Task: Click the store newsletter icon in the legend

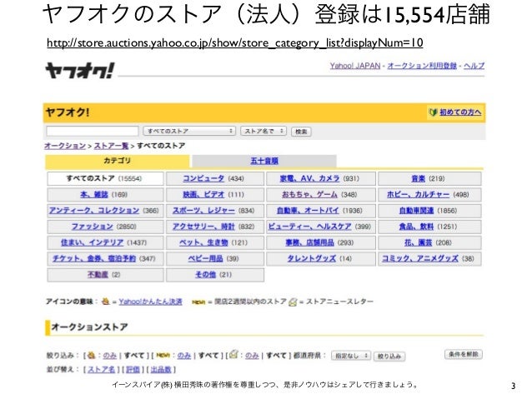Action: click(293, 302)
